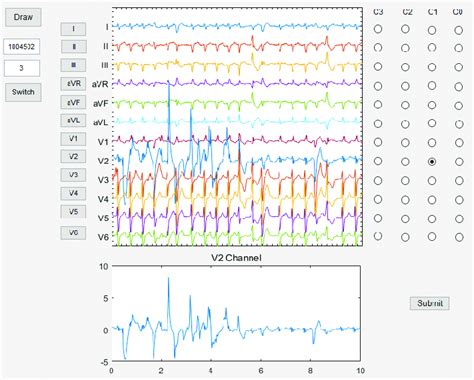This screenshot has width=474, height=380.
Task: Click the 12-lead ECG plot area
Action: 237,127
